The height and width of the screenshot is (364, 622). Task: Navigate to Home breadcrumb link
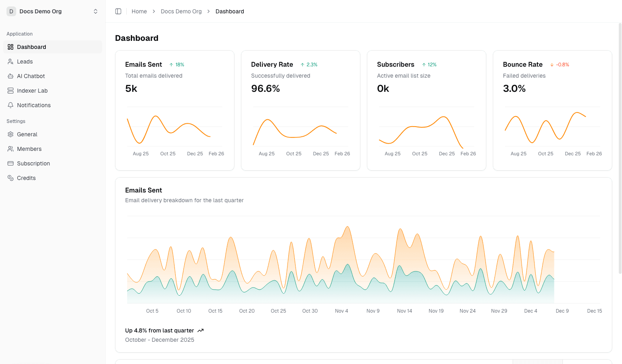click(x=139, y=11)
